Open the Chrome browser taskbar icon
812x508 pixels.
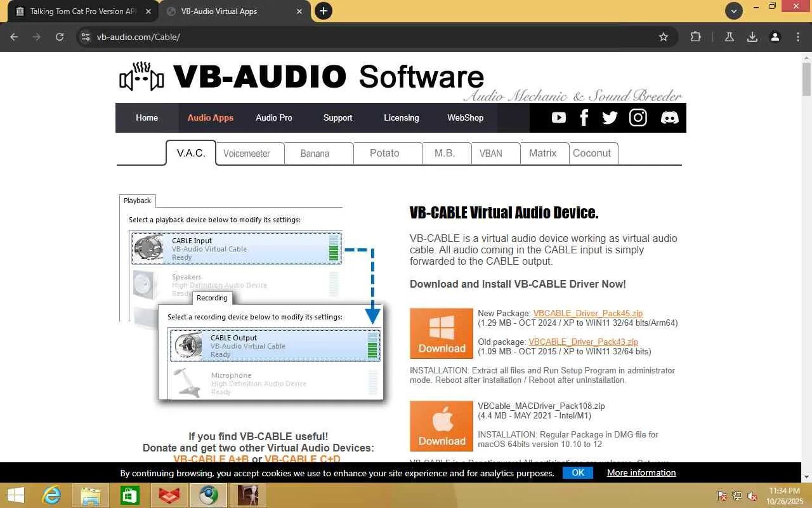point(209,495)
